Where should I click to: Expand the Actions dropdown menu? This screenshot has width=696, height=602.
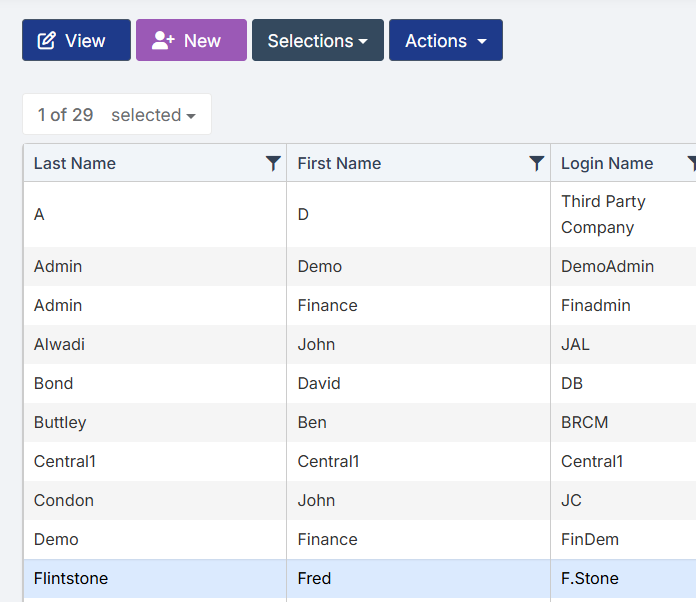pyautogui.click(x=445, y=41)
